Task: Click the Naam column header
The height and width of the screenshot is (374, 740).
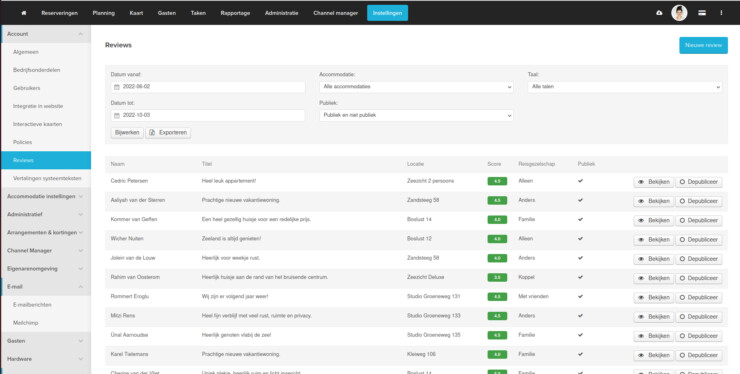Action: point(118,164)
